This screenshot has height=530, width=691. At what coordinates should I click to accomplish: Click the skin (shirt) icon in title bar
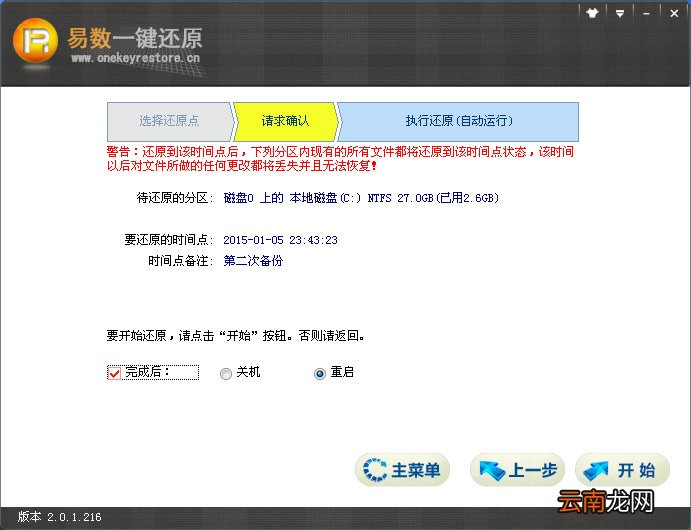(x=593, y=13)
